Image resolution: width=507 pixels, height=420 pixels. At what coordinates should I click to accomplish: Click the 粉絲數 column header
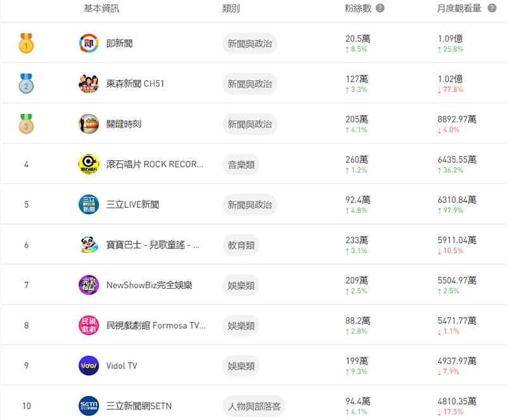358,8
